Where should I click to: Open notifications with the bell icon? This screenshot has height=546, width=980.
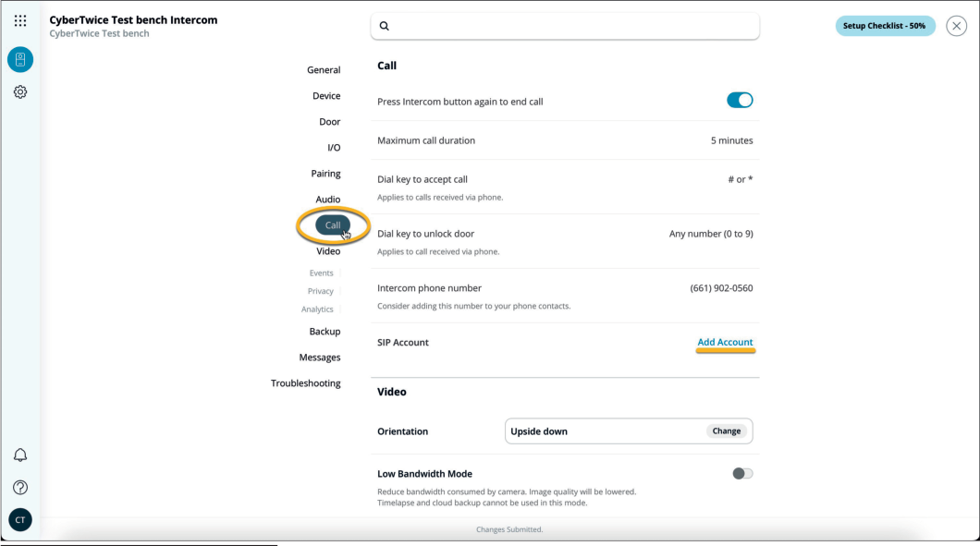point(19,455)
